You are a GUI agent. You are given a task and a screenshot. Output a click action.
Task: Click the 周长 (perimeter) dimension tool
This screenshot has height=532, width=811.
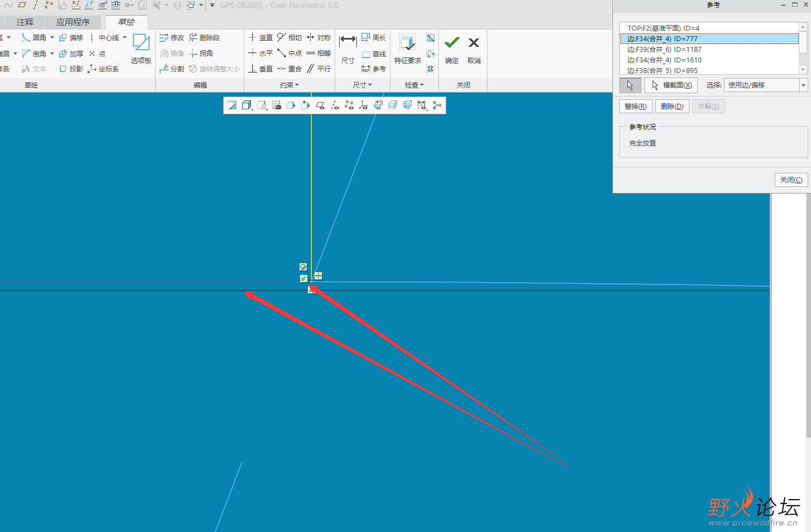374,37
